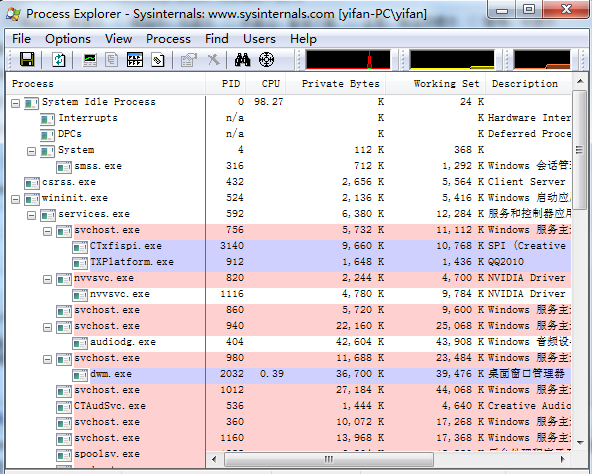
Task: Select the audiodg.exe process row
Action: 288,343
